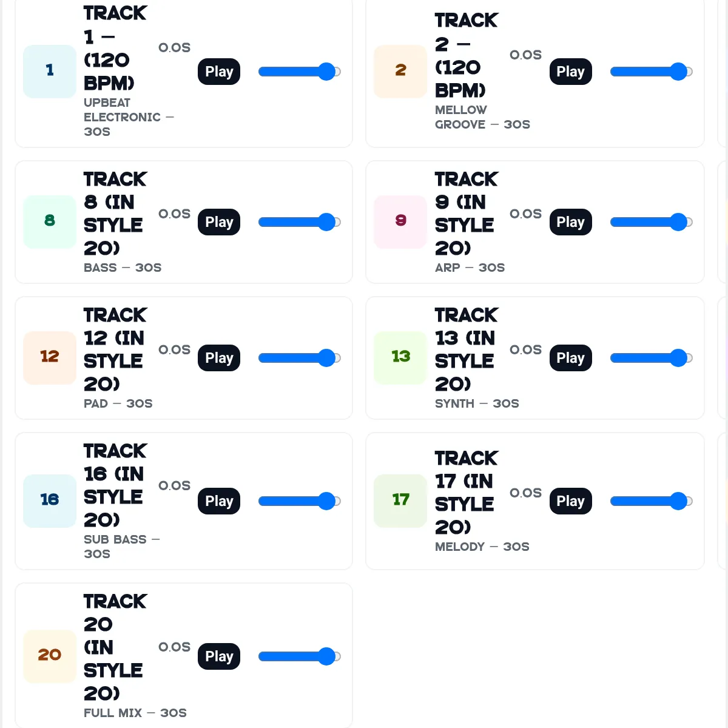
Task: Click the peach number 12 track badge
Action: click(x=50, y=358)
